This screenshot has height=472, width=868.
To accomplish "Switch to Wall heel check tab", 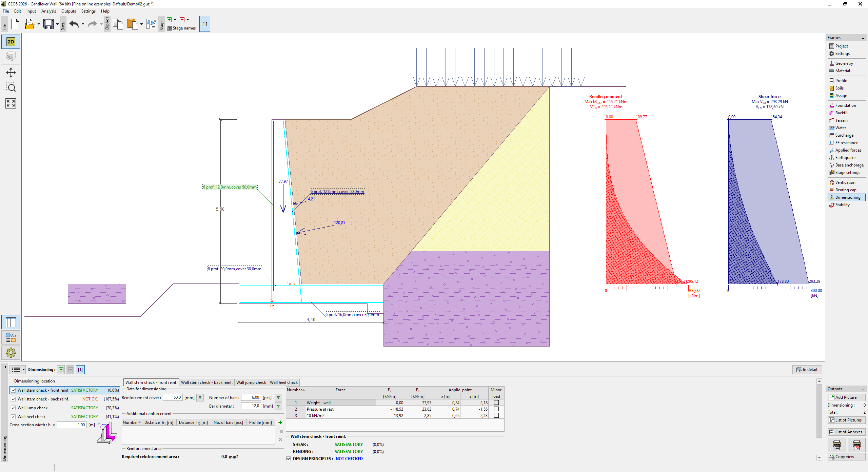I will click(x=283, y=382).
